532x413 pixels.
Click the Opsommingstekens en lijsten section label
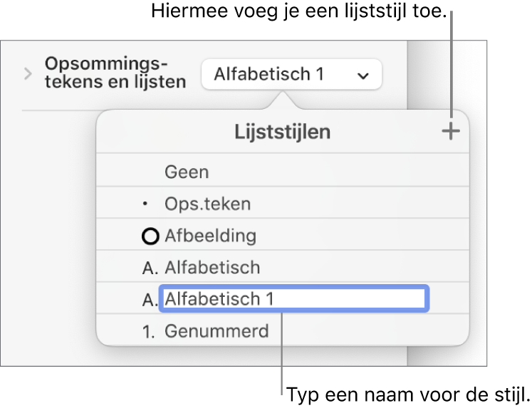point(115,72)
